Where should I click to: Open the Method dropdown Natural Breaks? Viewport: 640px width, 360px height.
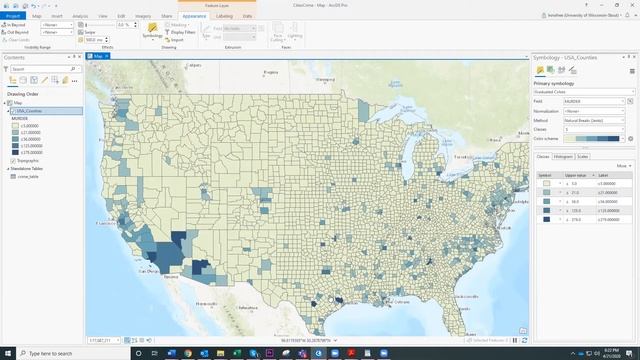pyautogui.click(x=594, y=120)
